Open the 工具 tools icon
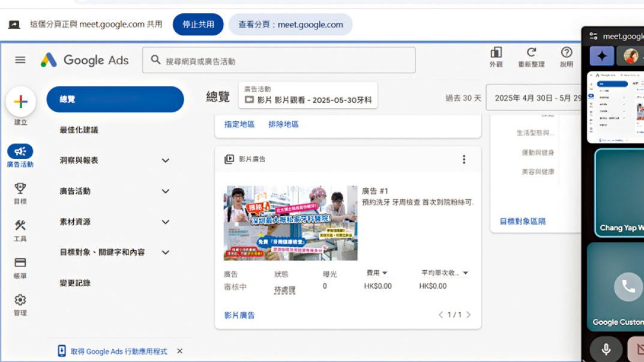The image size is (644, 362). [22, 222]
